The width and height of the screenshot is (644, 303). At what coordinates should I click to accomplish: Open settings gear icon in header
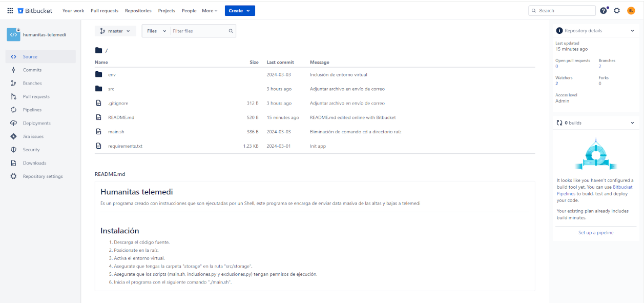(x=617, y=11)
